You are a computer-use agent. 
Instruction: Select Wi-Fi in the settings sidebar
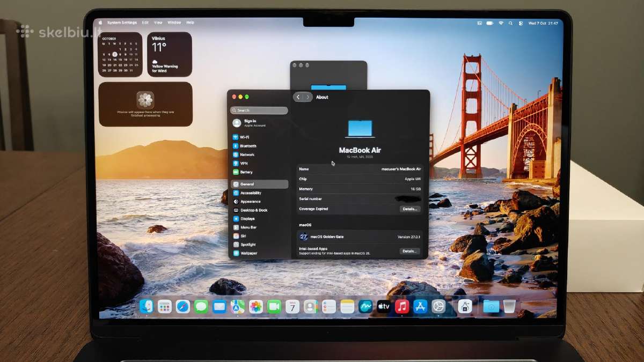(x=259, y=137)
